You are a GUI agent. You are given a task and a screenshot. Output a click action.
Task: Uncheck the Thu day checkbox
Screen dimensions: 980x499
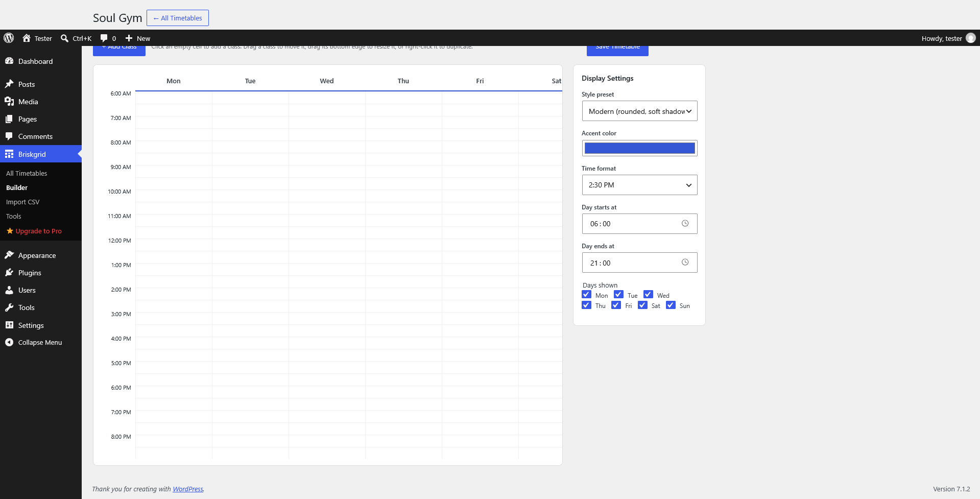[586, 305]
